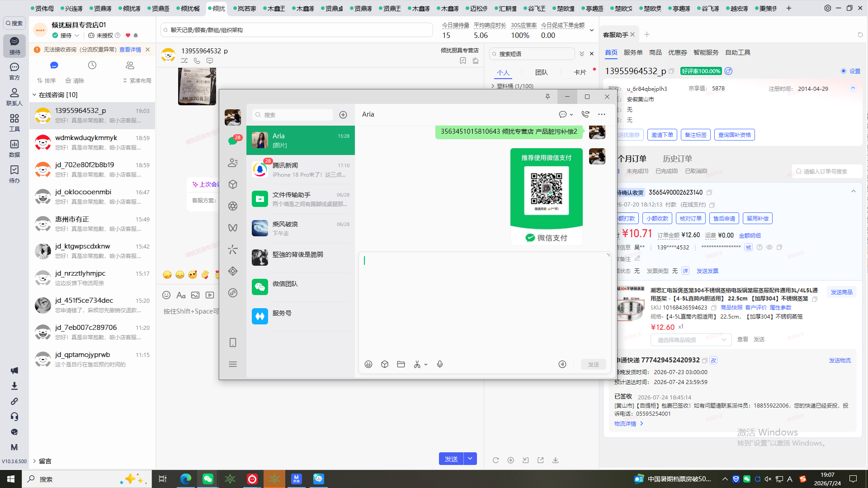Open Microsoft Edge from the taskbar
Image resolution: width=868 pixels, height=488 pixels.
point(186,479)
